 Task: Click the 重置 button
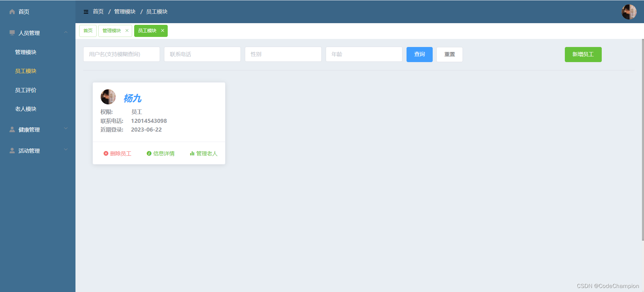click(449, 54)
